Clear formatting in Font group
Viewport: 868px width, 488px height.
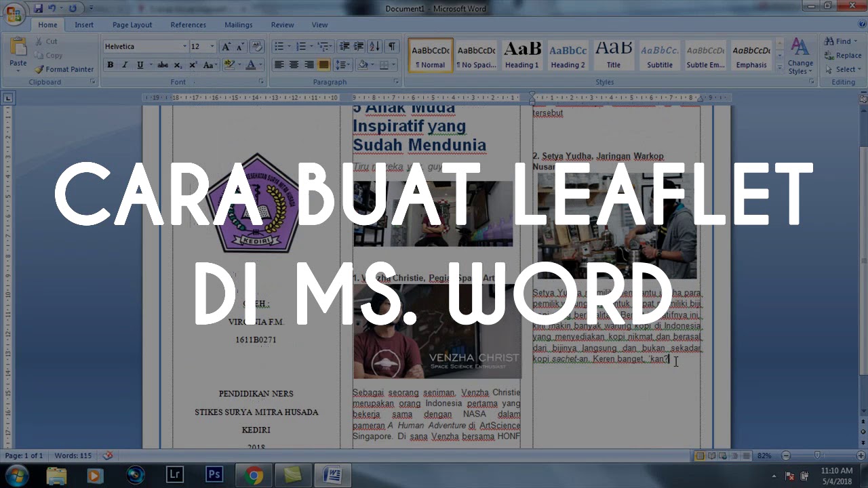(257, 47)
